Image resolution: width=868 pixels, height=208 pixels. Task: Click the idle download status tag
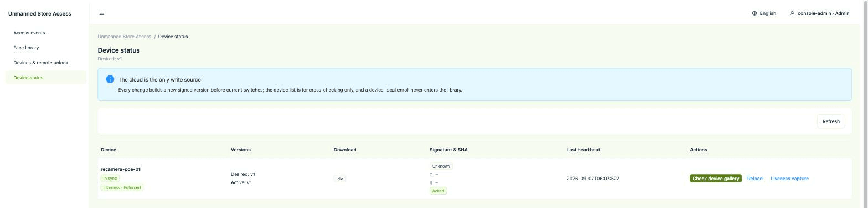coord(340,179)
